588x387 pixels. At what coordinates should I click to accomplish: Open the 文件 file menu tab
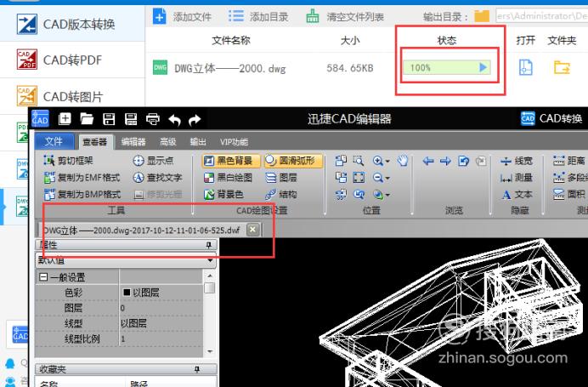point(54,141)
